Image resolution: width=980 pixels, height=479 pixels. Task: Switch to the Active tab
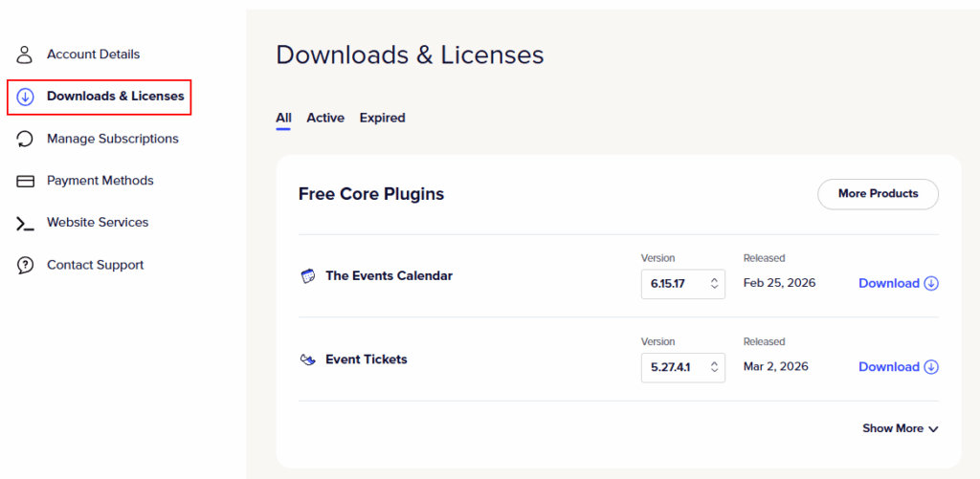[325, 118]
